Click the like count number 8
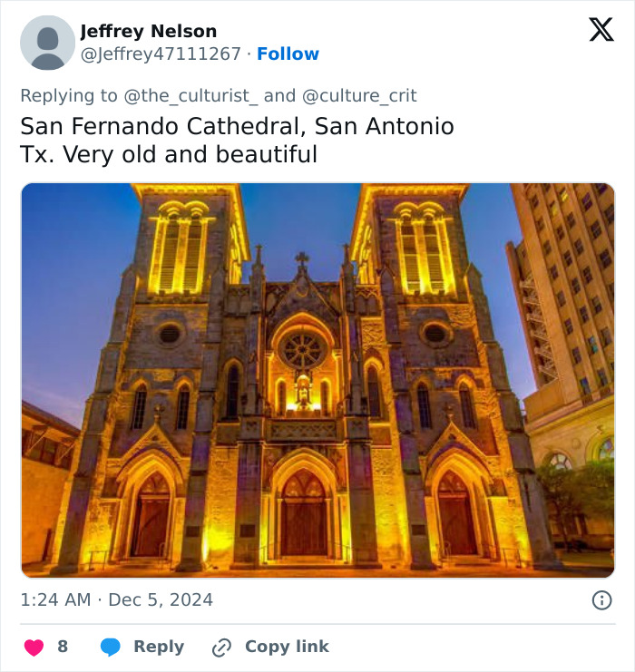The width and height of the screenshot is (635, 672). [x=63, y=647]
